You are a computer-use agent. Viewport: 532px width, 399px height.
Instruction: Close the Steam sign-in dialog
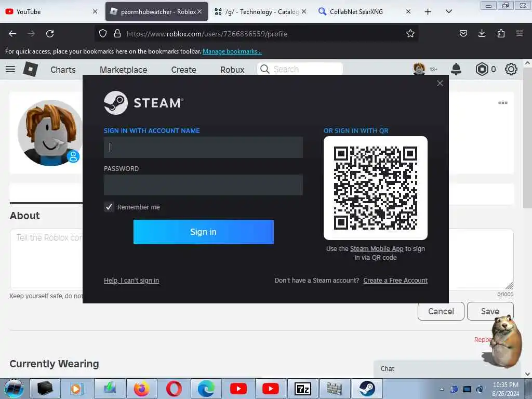[x=440, y=83]
